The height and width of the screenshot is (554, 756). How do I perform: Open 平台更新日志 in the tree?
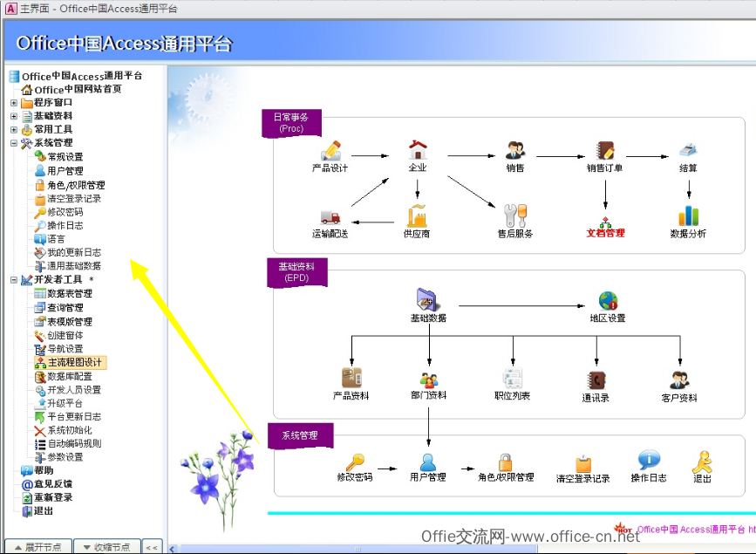coord(74,417)
